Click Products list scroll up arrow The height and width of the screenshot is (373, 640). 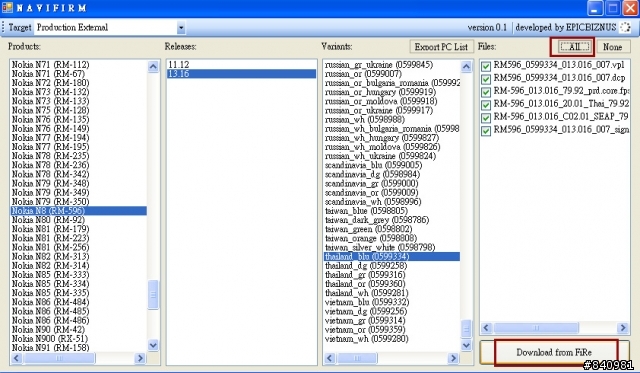153,66
